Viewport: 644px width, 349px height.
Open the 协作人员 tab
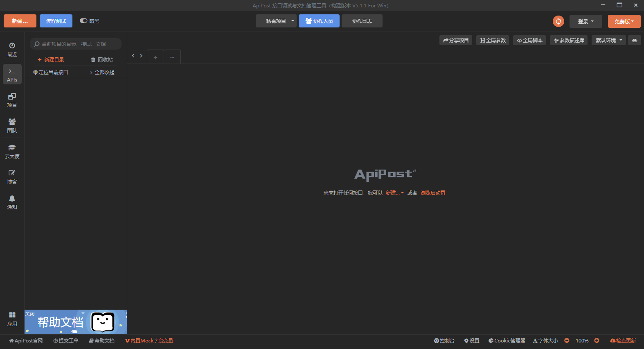(319, 21)
